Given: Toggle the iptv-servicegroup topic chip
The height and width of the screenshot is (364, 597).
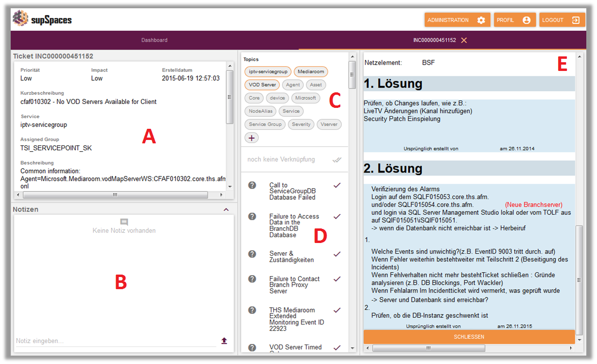Looking at the screenshot, I should (x=268, y=71).
